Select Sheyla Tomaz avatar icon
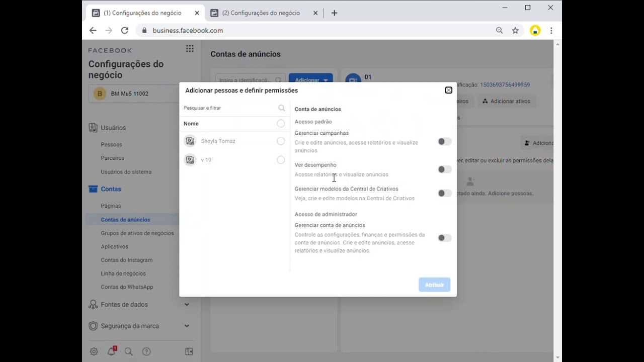The image size is (644, 362). [190, 141]
